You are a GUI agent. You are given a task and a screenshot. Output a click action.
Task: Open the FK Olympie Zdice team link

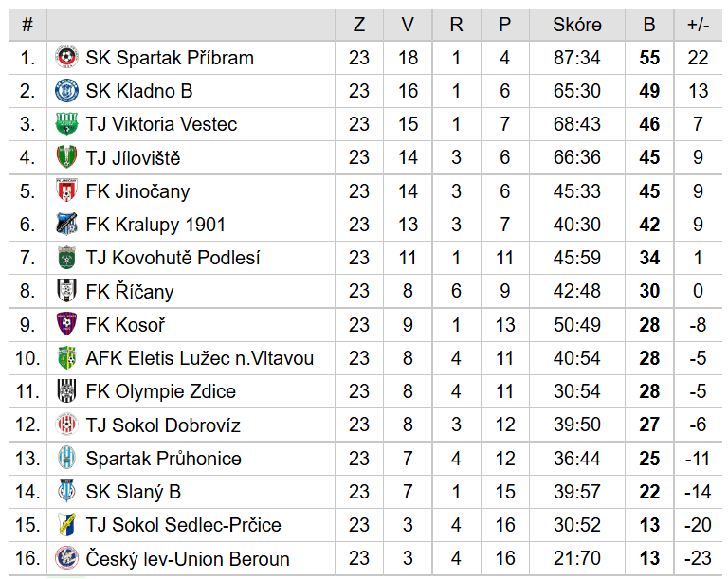click(x=160, y=391)
